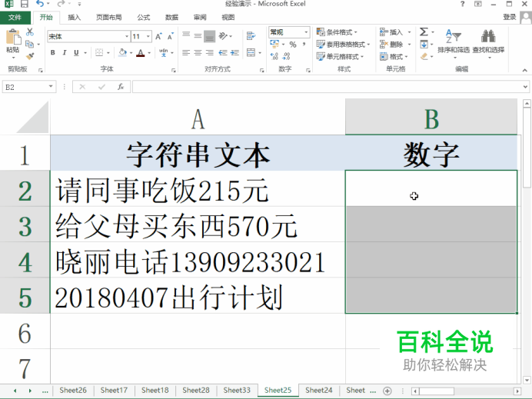Undo the last action
Image resolution: width=532 pixels, height=399 pixels.
click(40, 4)
